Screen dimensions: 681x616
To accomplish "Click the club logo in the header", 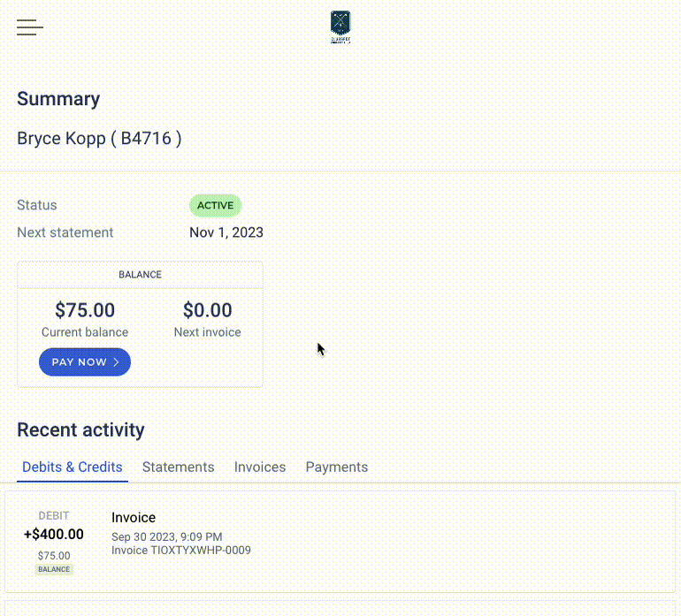I will click(x=340, y=27).
